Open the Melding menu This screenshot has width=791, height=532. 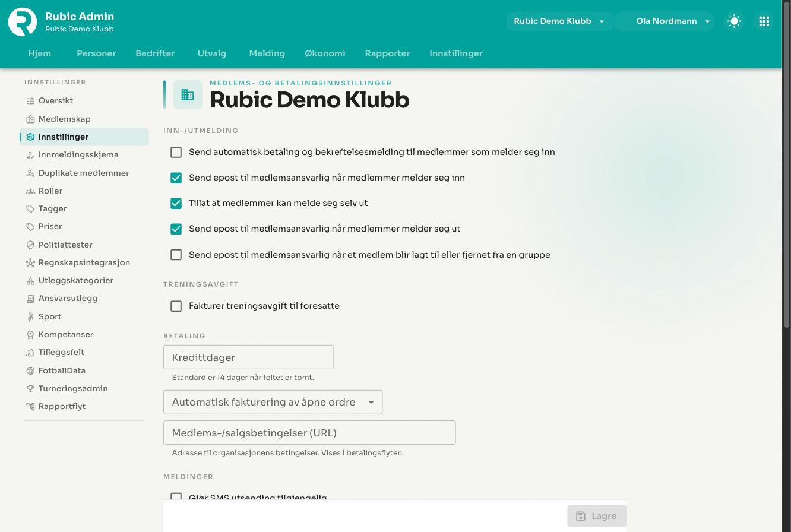coord(267,53)
